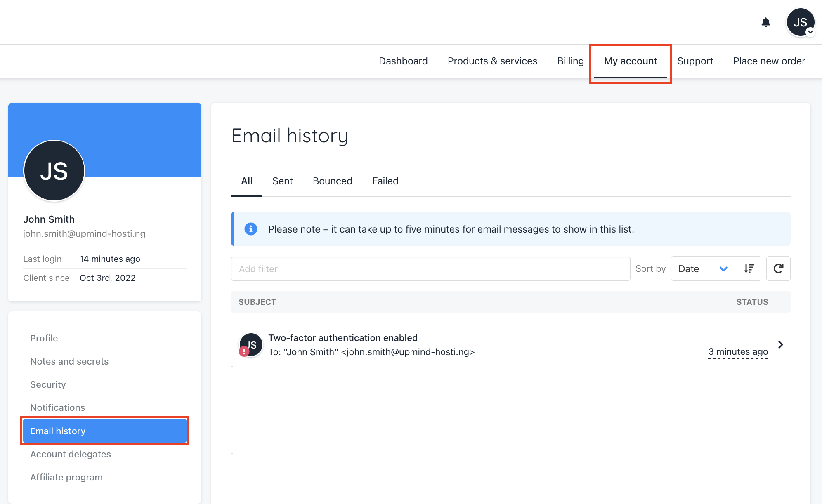The image size is (822, 504).
Task: Click the blue info icon in notice
Action: click(251, 229)
